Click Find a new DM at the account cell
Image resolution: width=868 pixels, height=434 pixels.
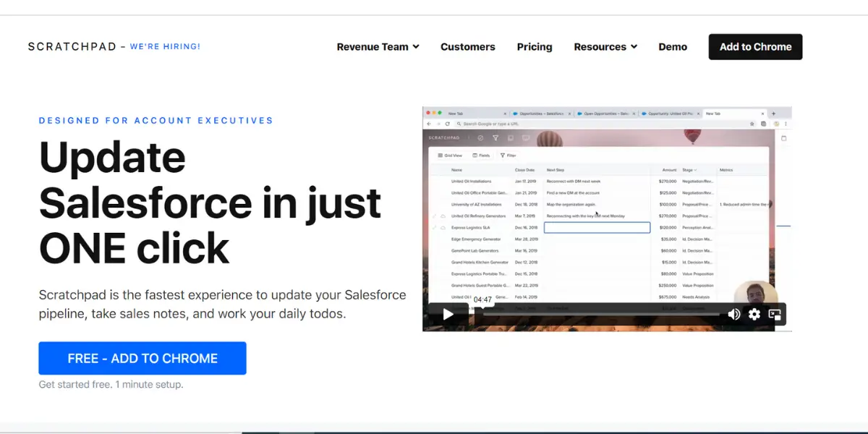tap(573, 193)
